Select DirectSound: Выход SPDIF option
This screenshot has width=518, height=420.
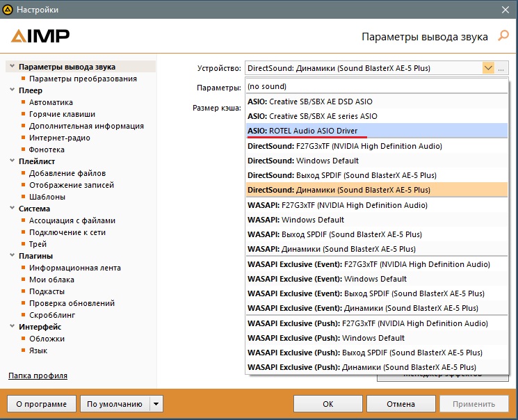(x=377, y=175)
